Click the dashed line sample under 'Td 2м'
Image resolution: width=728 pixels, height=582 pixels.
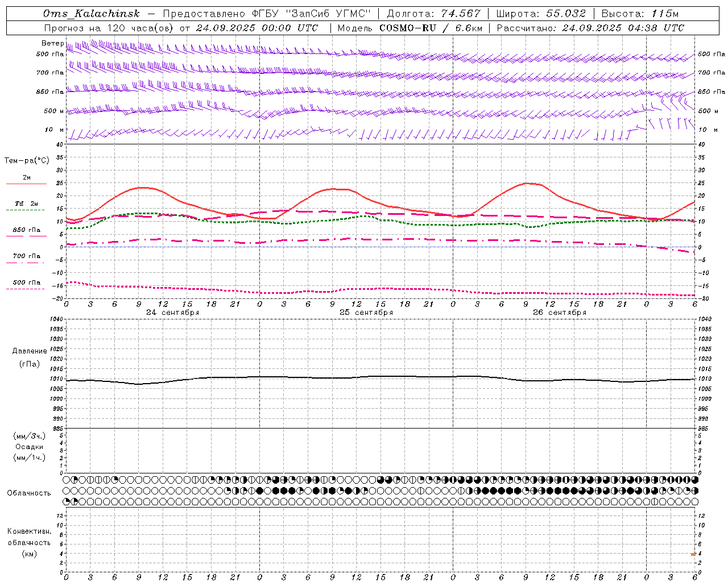tap(25, 210)
